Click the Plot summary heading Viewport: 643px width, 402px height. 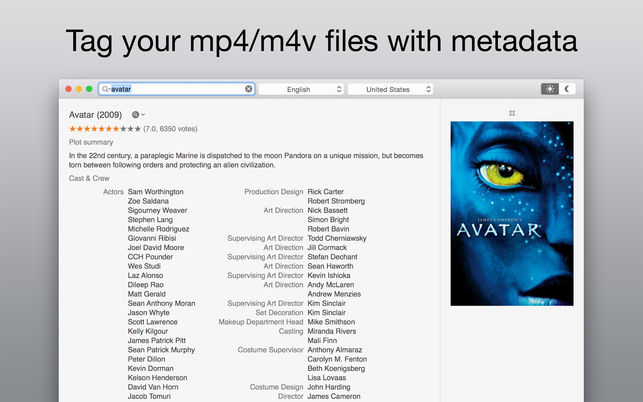pos(91,142)
